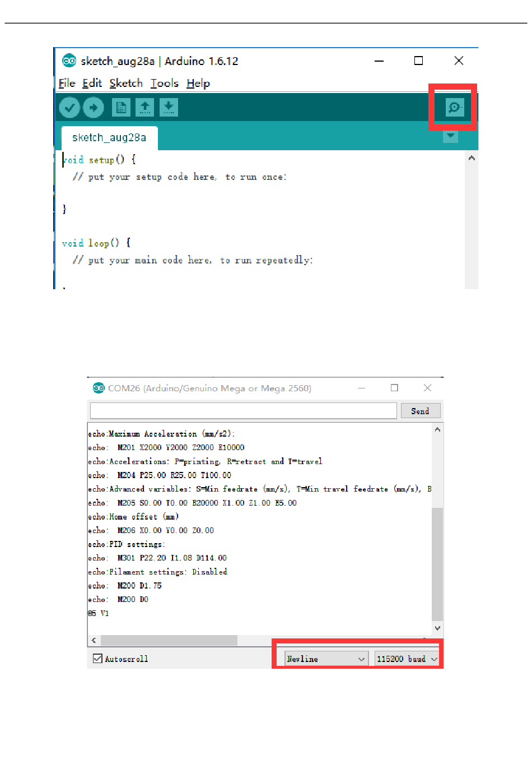
Task: Click the Arduino logo in COM26 window
Action: (x=99, y=388)
